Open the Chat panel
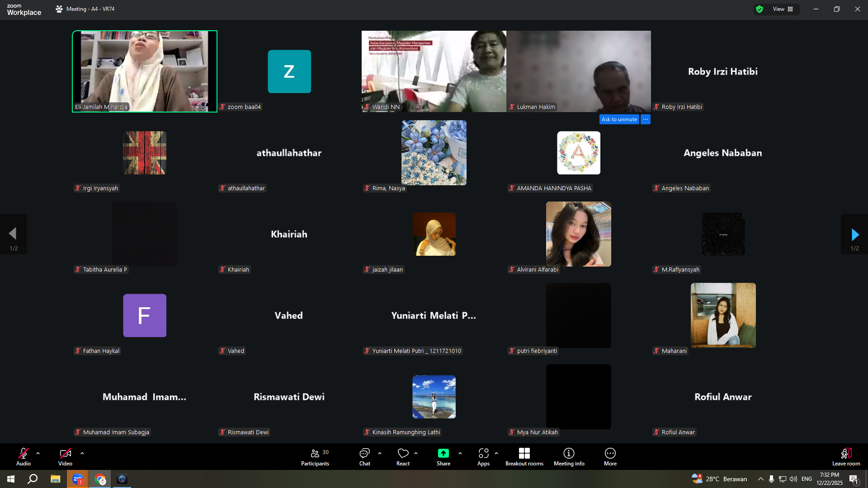Image resolution: width=868 pixels, height=488 pixels. [x=364, y=456]
